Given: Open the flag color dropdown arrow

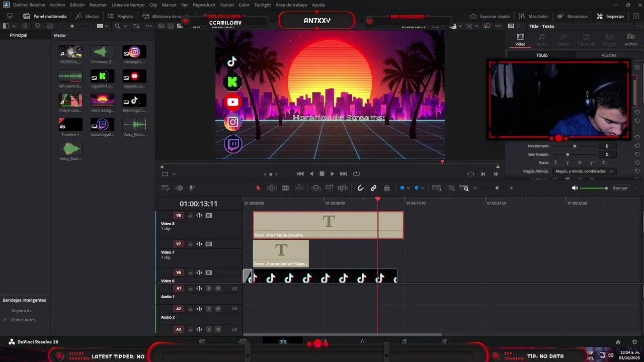Looking at the screenshot, I should 408,188.
